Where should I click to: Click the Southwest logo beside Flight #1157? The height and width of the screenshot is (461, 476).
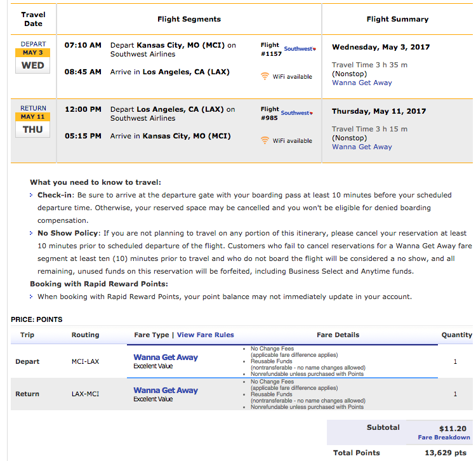click(x=300, y=49)
